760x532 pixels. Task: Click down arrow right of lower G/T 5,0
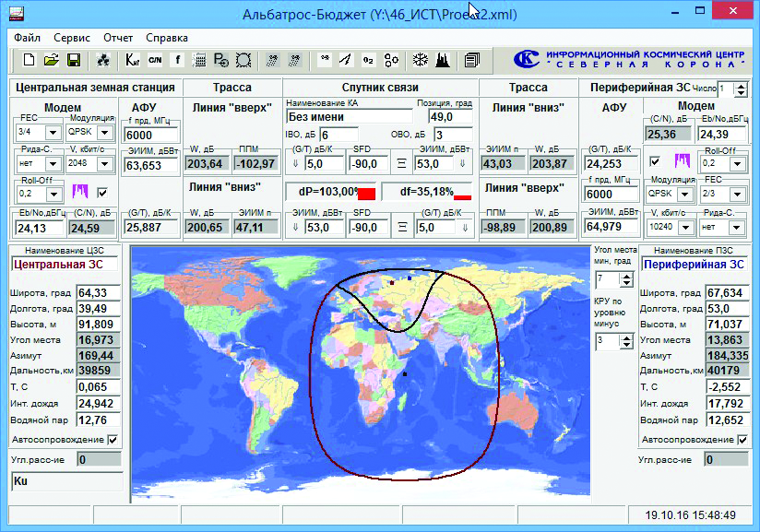click(465, 227)
